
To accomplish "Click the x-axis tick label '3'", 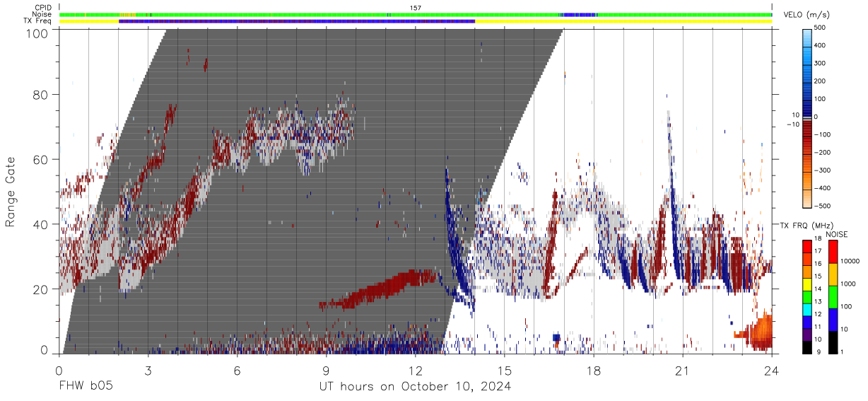I will [x=148, y=371].
